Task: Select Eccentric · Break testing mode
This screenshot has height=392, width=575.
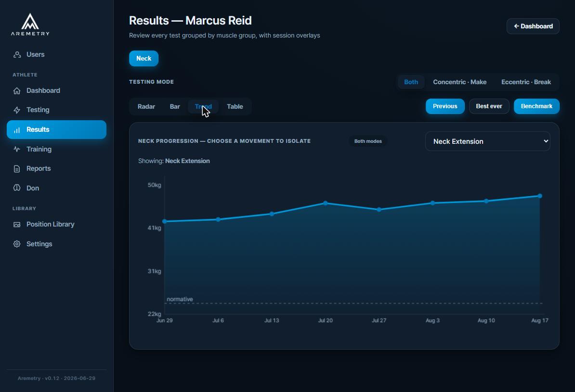Action: click(x=526, y=82)
